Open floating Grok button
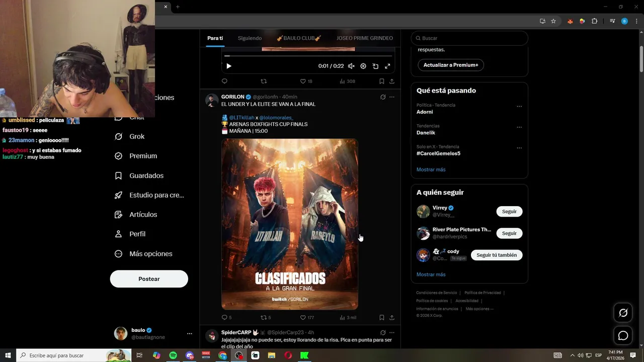The image size is (644, 362). click(x=623, y=313)
